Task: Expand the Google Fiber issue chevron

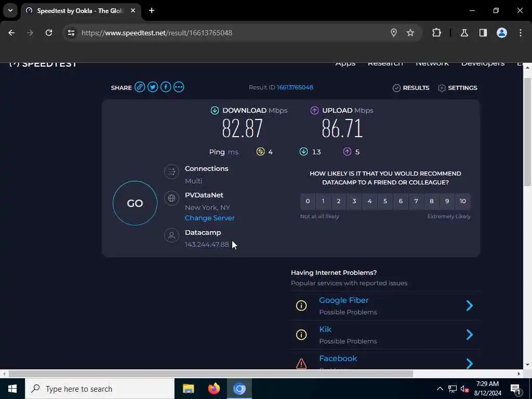Action: click(470, 305)
